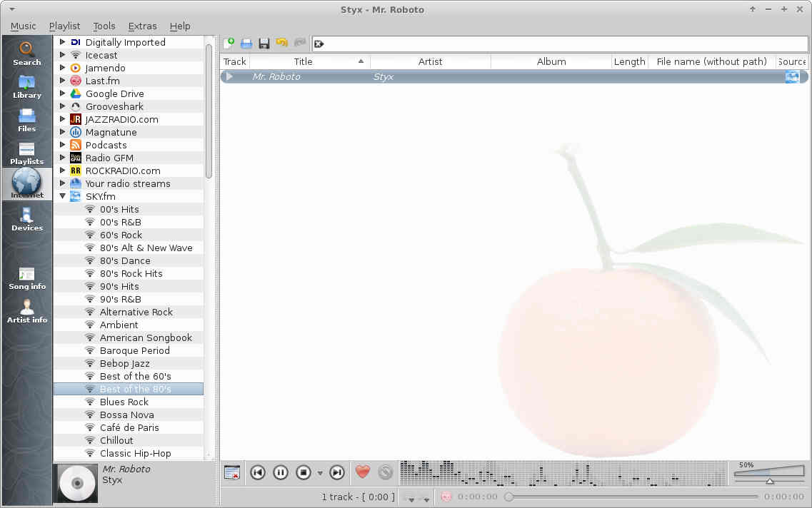Create a new playlist with toolbar icon

coord(229,44)
